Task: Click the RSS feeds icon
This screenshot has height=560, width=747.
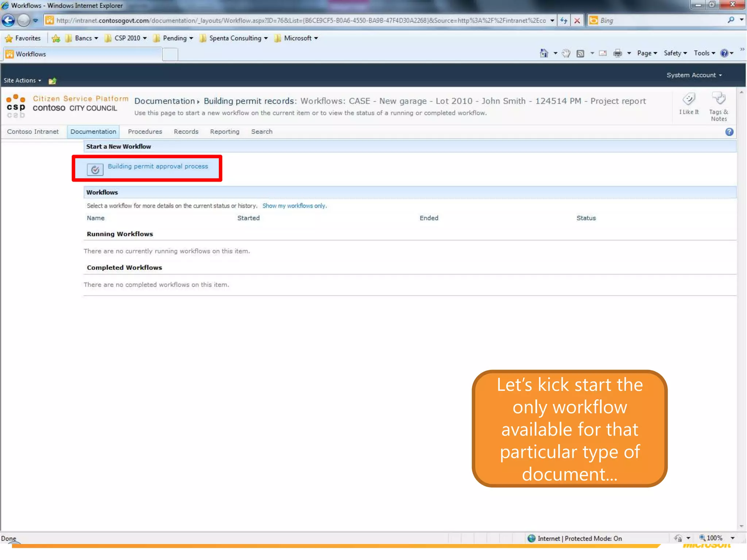Action: (580, 54)
